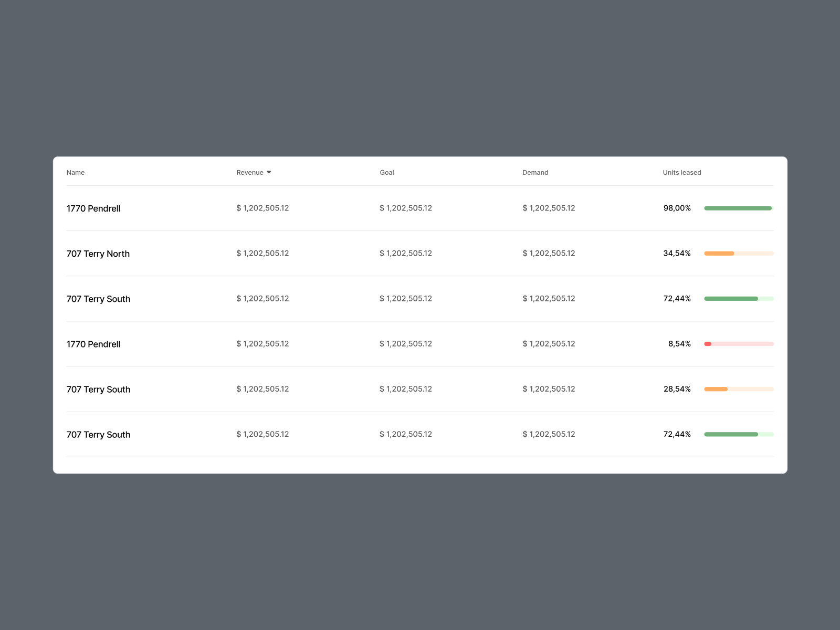
Task: Sort the table by Units leased
Action: click(682, 172)
